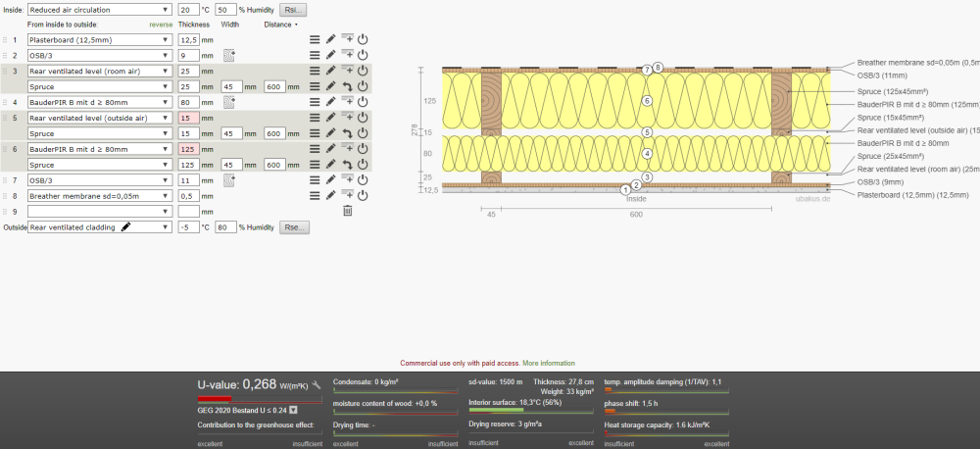Click layer marker 6 in the cross-section diagram
This screenshot has height=449, width=980.
[647, 100]
